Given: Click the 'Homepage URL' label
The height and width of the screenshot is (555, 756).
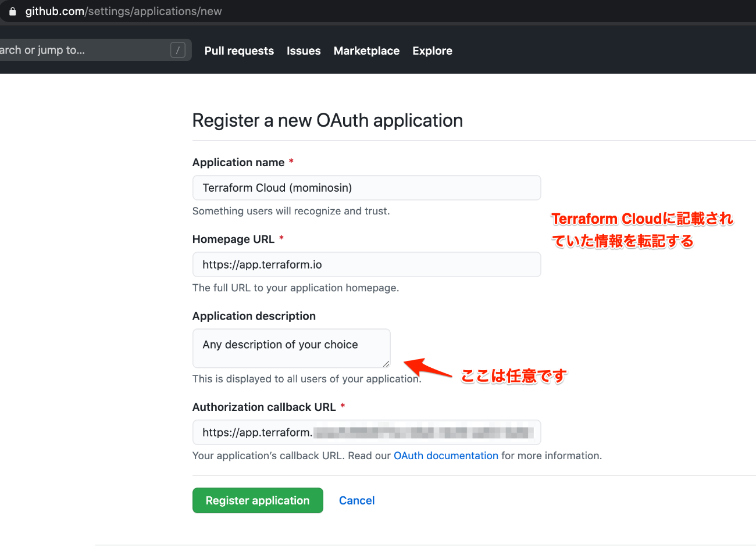Looking at the screenshot, I should coord(233,239).
